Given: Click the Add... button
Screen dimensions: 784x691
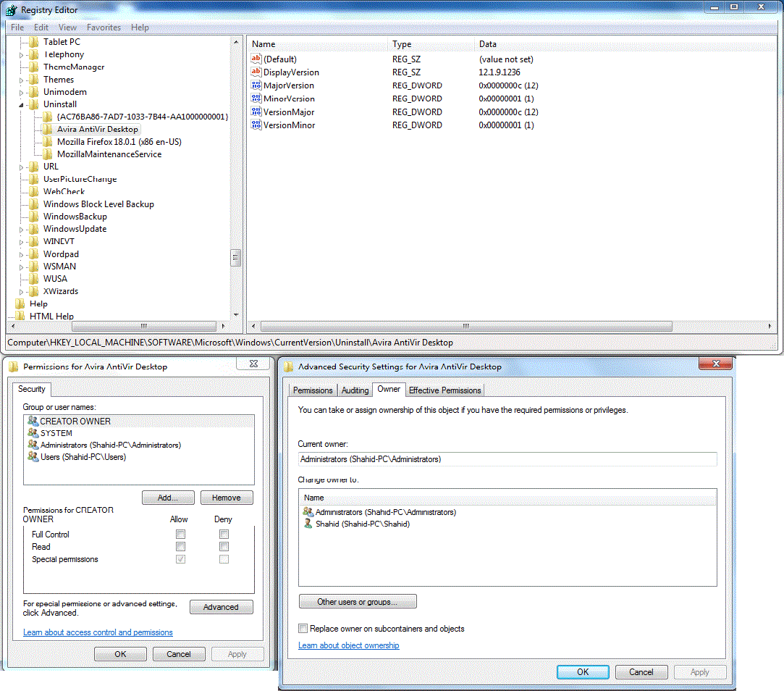Looking at the screenshot, I should click(x=168, y=498).
